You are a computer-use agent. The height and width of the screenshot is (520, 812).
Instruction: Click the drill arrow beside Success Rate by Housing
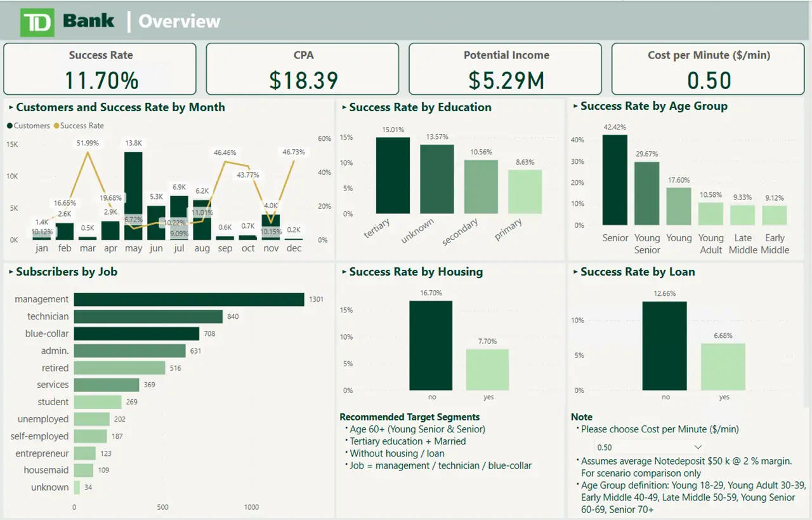click(x=344, y=272)
